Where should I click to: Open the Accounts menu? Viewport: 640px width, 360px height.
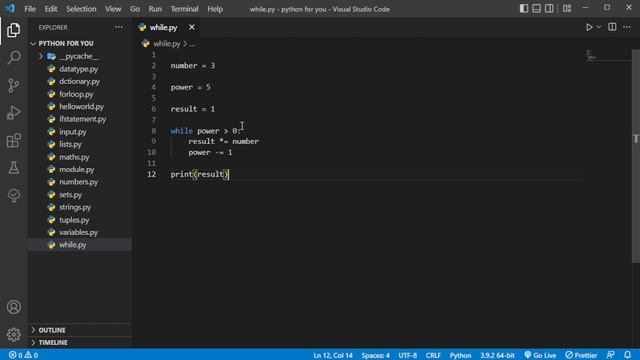13,307
